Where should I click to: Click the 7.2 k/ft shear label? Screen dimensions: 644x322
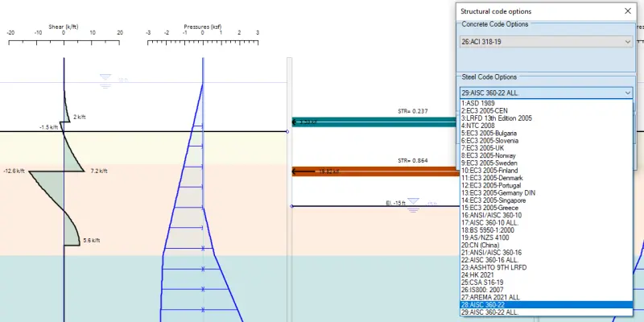98,171
